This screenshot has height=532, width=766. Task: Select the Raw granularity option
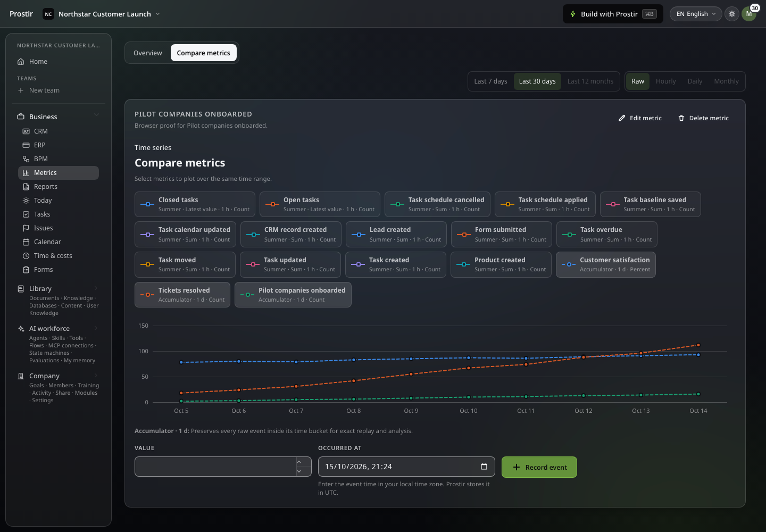(x=638, y=81)
